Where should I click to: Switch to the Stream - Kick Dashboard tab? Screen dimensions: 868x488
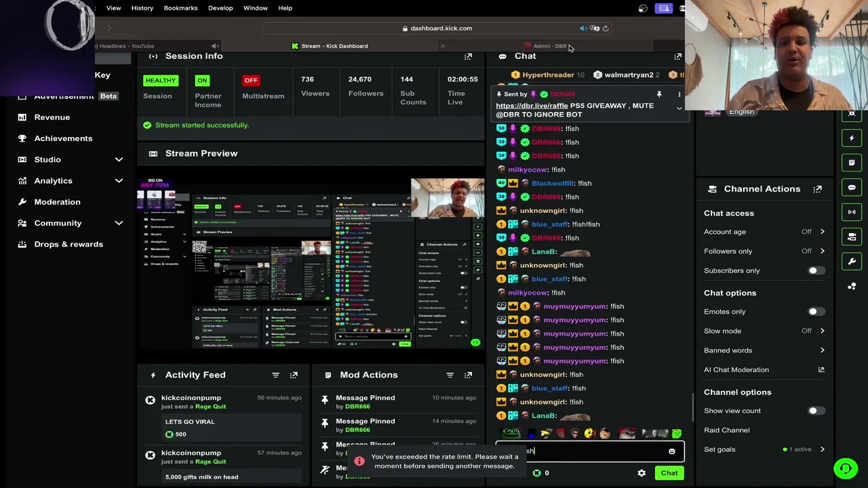[x=330, y=46]
